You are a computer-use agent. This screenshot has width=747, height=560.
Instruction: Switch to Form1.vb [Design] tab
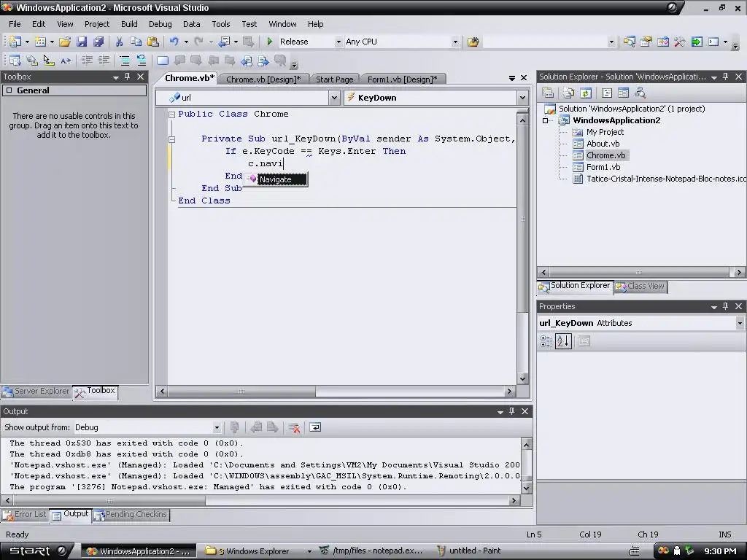point(402,79)
